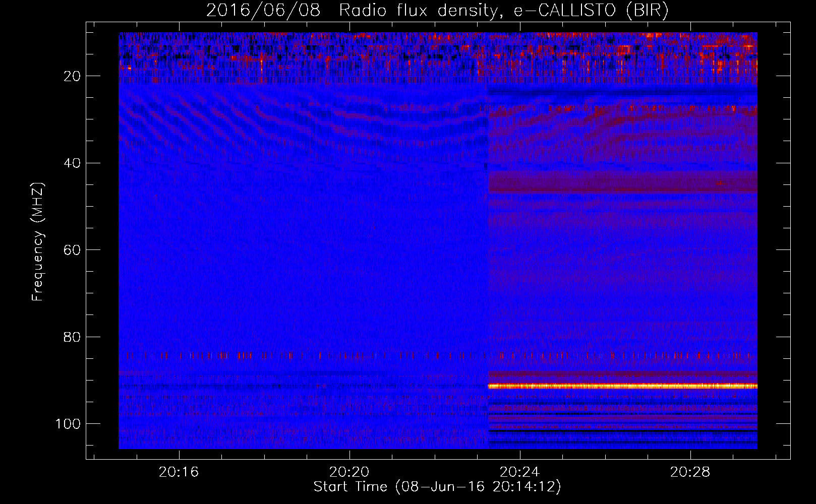Select the 20:24 time tick label
Image resolution: width=816 pixels, height=504 pixels.
coord(519,472)
